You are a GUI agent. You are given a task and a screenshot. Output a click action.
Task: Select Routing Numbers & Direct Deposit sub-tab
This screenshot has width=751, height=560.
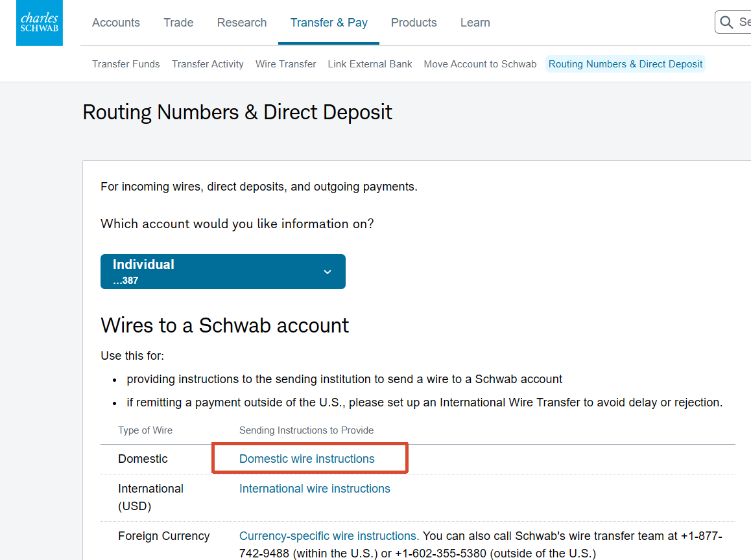(626, 64)
